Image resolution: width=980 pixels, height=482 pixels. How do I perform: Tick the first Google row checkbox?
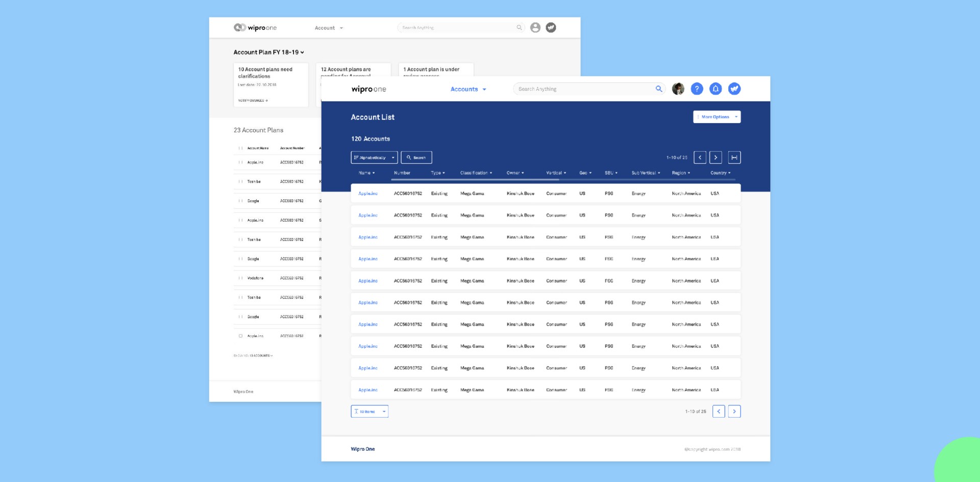[240, 201]
